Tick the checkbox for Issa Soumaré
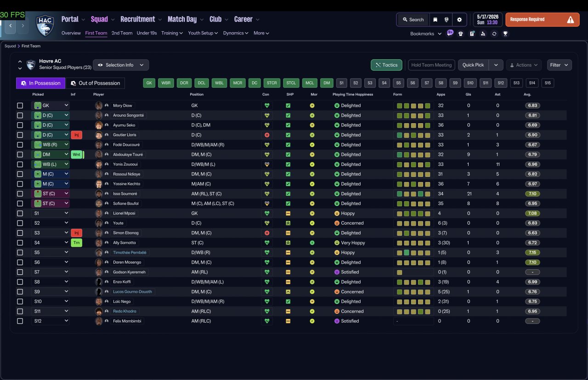This screenshot has height=380, width=588. coord(20,194)
